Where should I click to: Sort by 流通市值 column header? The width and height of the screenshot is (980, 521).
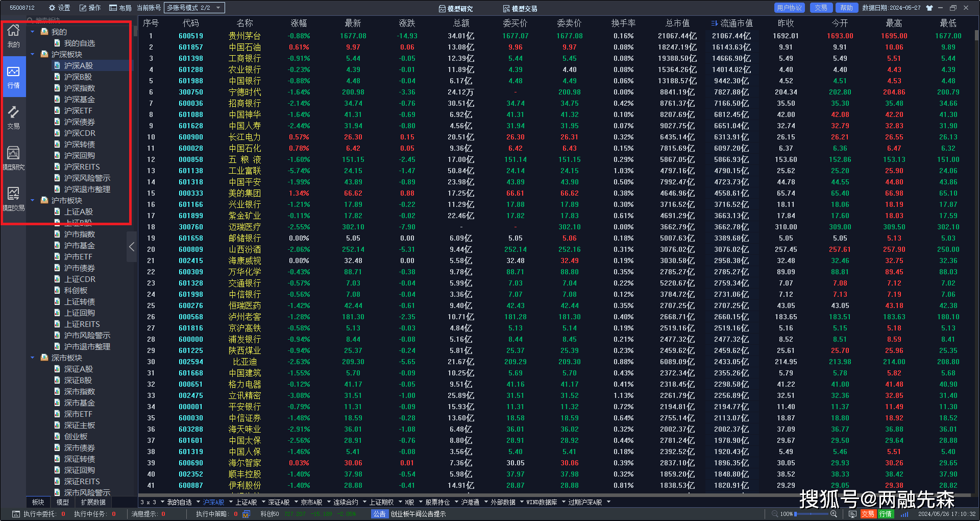(x=736, y=23)
